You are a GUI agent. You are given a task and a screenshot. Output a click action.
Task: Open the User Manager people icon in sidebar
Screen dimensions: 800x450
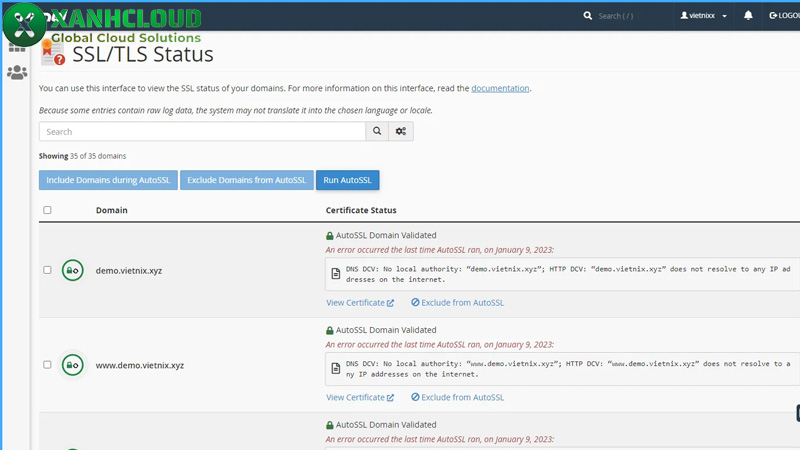click(17, 73)
